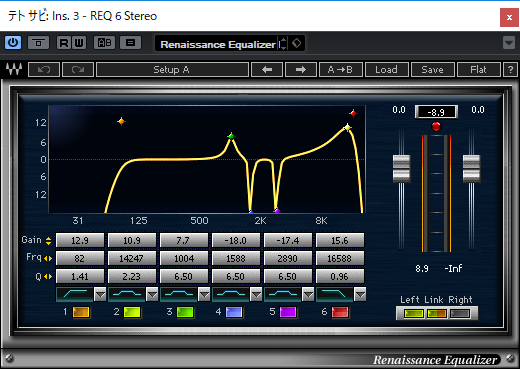Click Gain value 15.6 of band 6
520x369 pixels.
(x=340, y=240)
